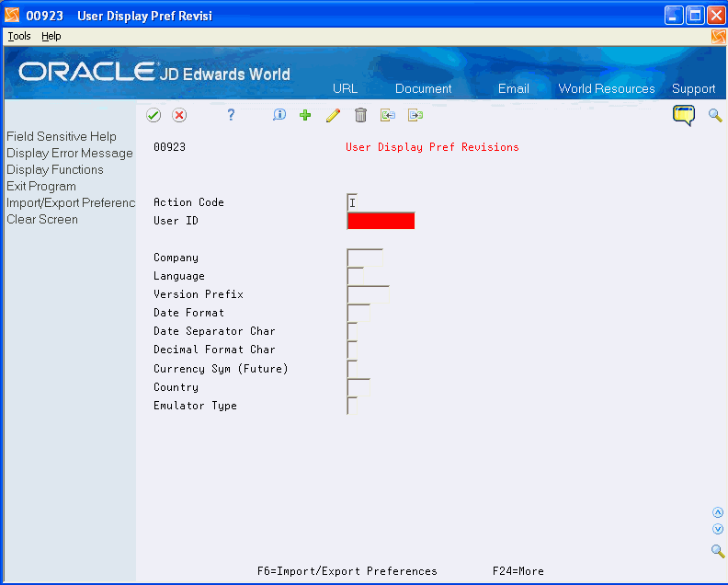Click the trash can Delete icon

360,115
